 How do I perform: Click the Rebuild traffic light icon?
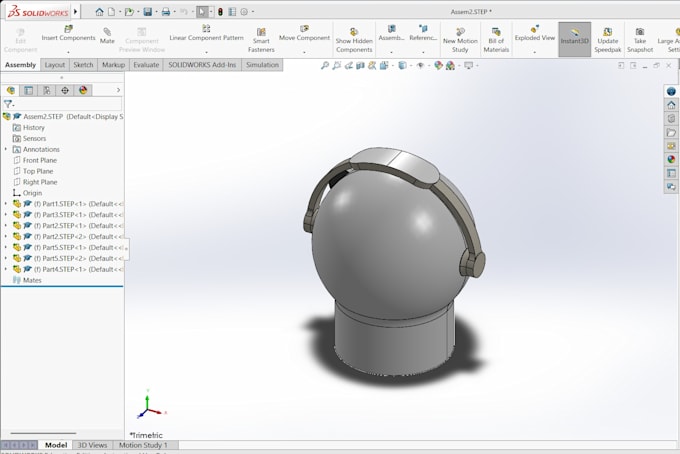point(220,12)
